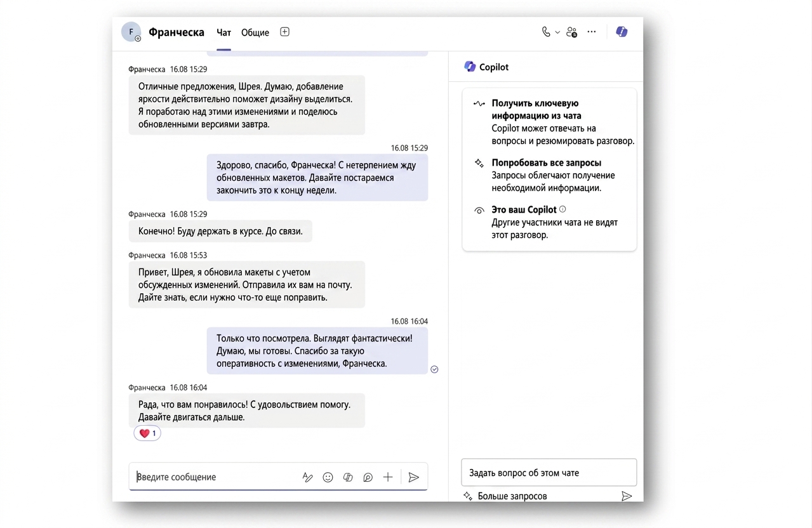Click the seen status icon by sent message

click(x=434, y=369)
